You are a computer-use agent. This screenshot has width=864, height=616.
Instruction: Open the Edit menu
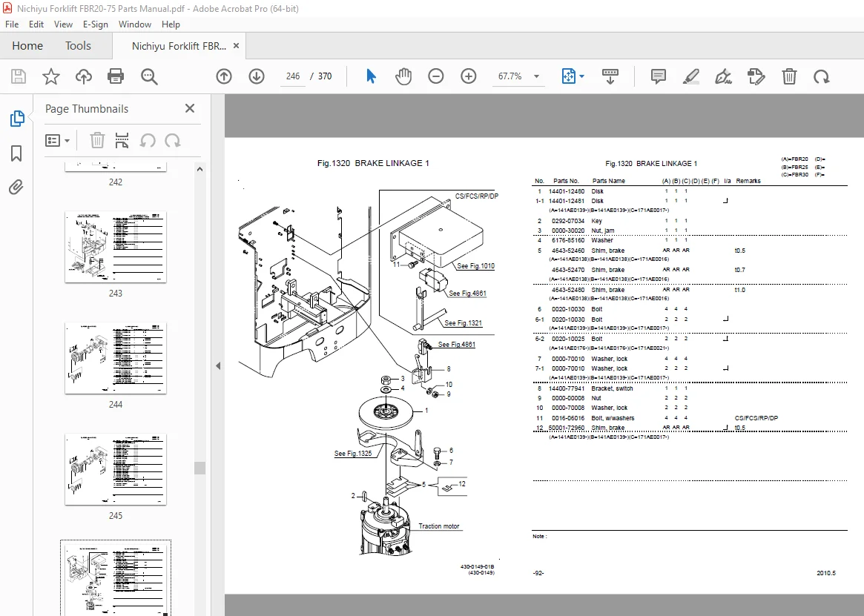tap(36, 24)
